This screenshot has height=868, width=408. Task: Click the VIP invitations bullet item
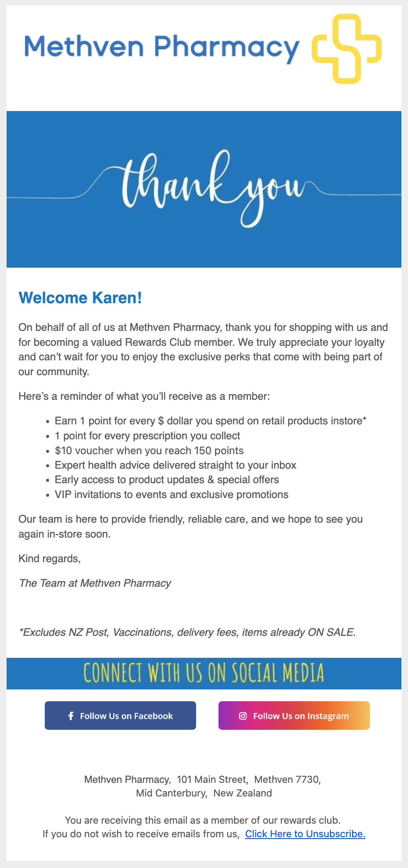172,495
